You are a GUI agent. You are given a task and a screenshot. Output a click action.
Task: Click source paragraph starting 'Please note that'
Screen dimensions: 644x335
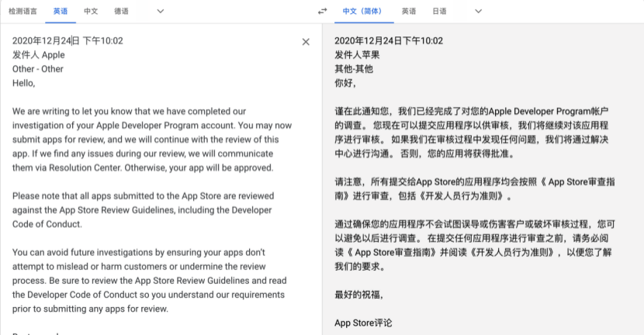tap(143, 210)
